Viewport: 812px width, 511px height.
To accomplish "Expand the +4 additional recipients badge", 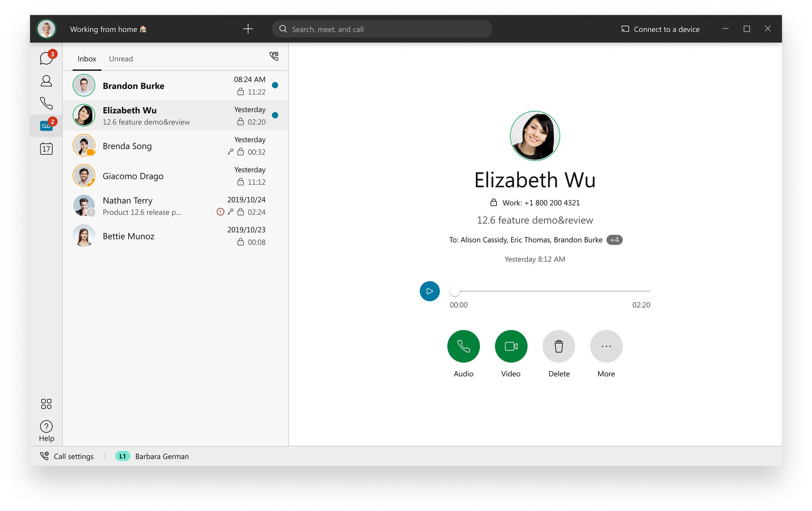I will (x=614, y=240).
